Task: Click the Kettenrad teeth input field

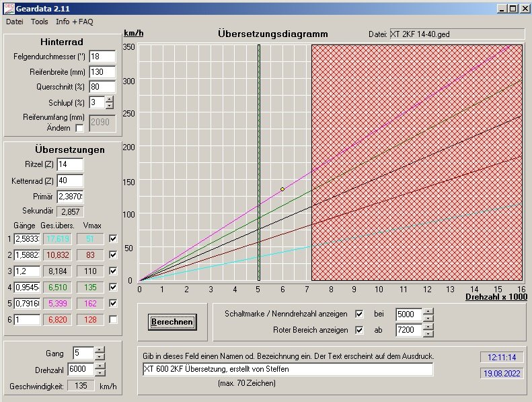Action: click(70, 180)
